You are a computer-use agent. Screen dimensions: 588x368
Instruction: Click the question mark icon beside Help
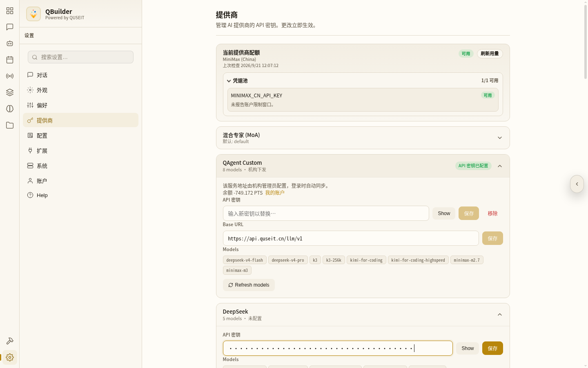(x=30, y=195)
